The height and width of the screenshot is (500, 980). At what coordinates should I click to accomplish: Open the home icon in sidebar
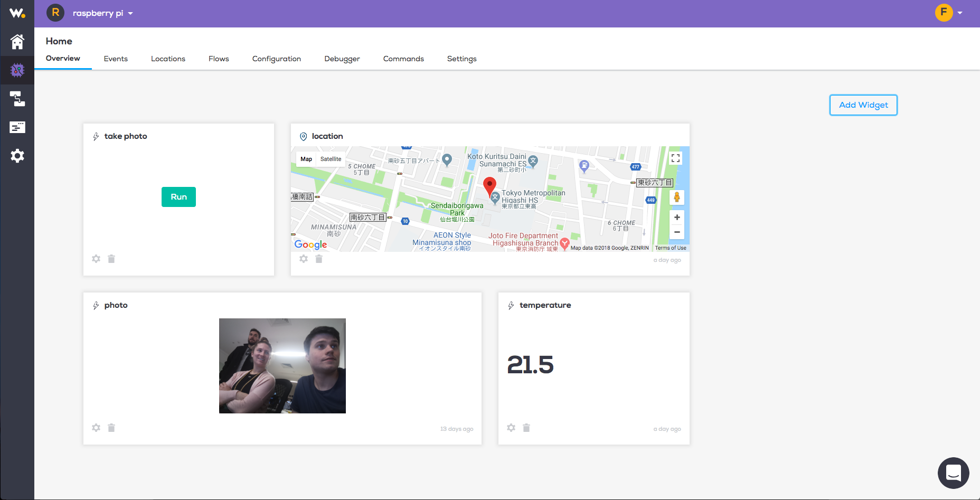17,42
